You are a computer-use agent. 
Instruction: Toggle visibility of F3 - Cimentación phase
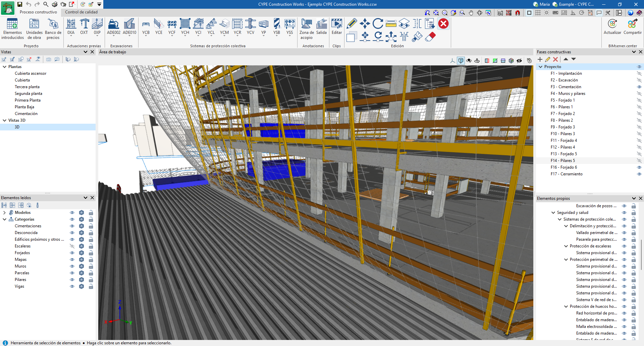(639, 87)
